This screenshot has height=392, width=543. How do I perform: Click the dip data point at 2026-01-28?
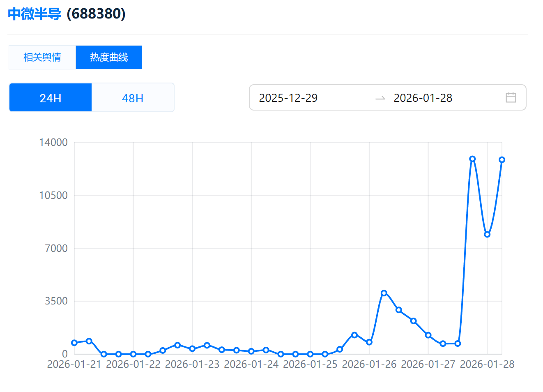coord(487,235)
